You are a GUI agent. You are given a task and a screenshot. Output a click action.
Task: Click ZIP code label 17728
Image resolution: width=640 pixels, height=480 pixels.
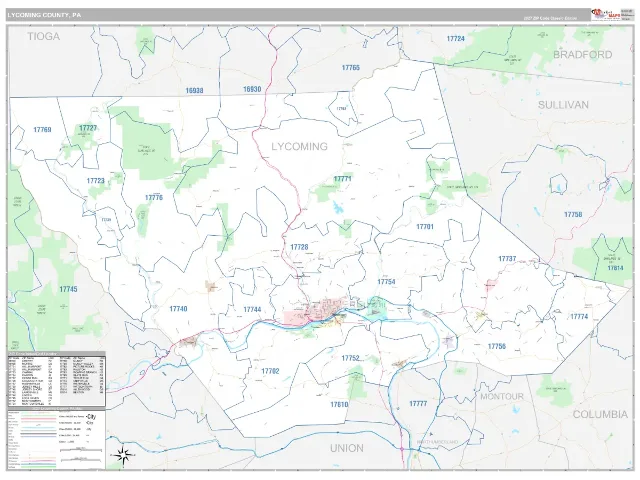click(x=299, y=247)
